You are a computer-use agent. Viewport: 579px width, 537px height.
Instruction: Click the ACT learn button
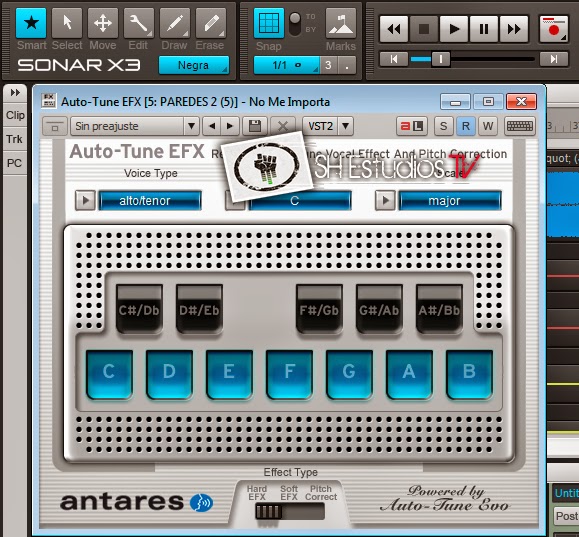(x=412, y=126)
